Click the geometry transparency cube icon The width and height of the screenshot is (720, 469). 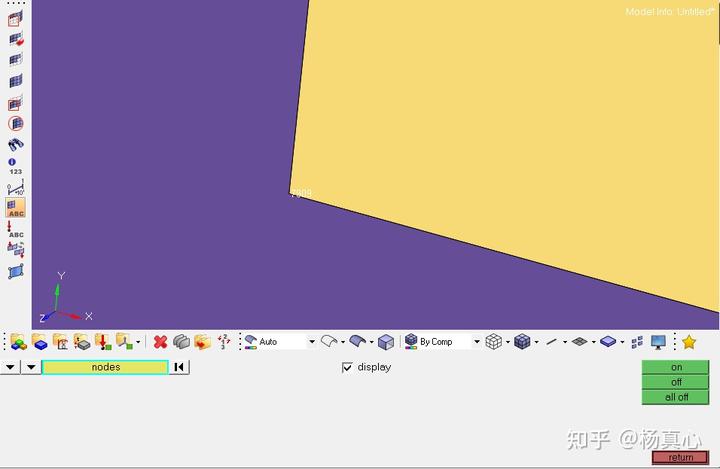[x=386, y=342]
